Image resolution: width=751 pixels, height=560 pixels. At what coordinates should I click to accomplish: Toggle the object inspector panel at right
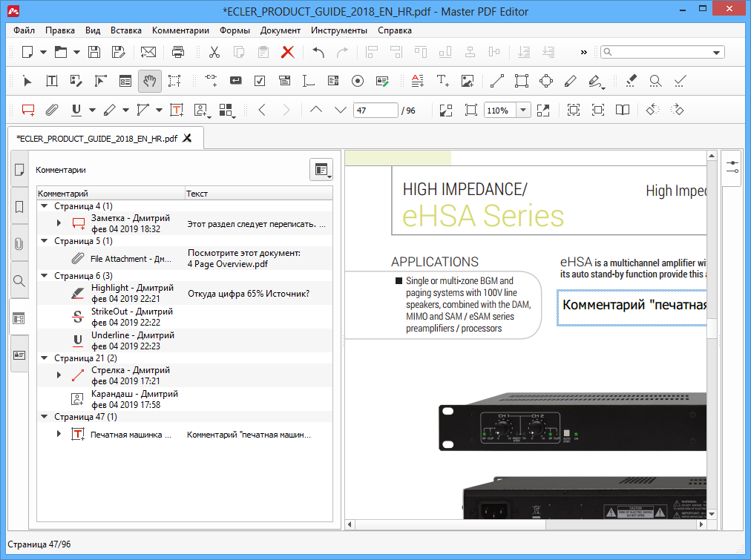732,167
